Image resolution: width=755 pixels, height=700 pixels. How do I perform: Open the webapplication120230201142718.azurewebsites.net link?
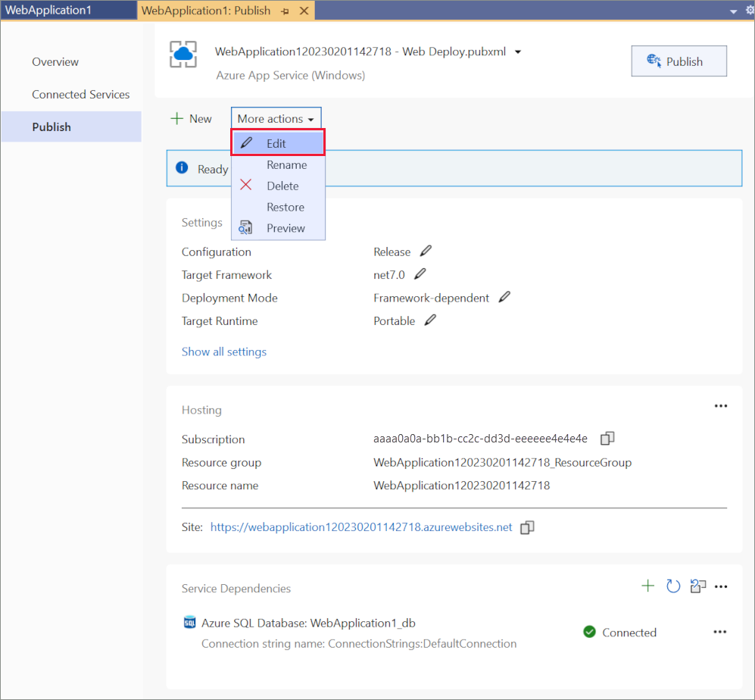click(361, 527)
